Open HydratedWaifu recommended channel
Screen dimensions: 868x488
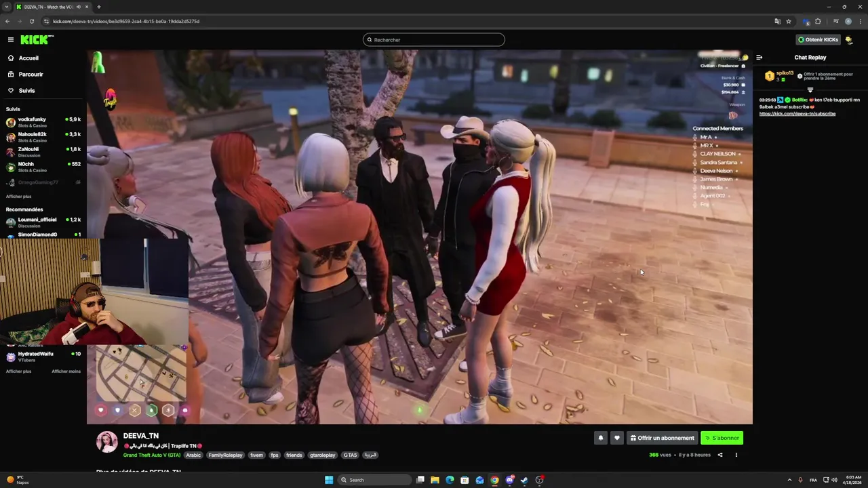pyautogui.click(x=43, y=357)
